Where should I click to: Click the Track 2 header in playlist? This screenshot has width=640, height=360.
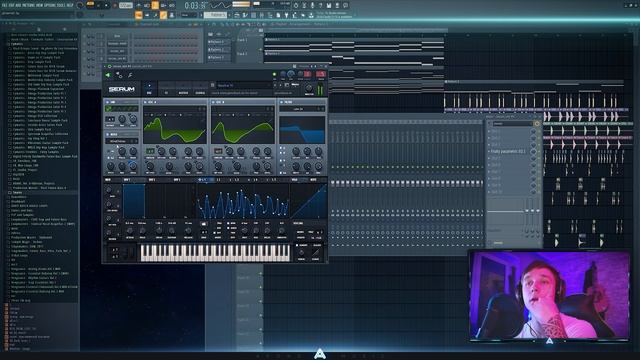(248, 53)
